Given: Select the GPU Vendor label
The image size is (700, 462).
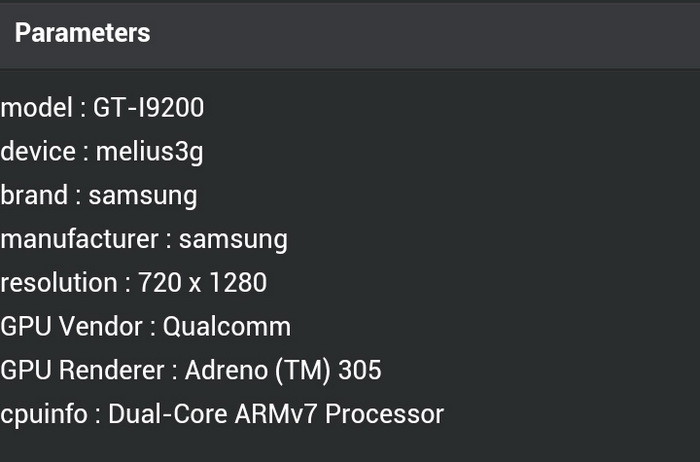Looking at the screenshot, I should point(75,326).
